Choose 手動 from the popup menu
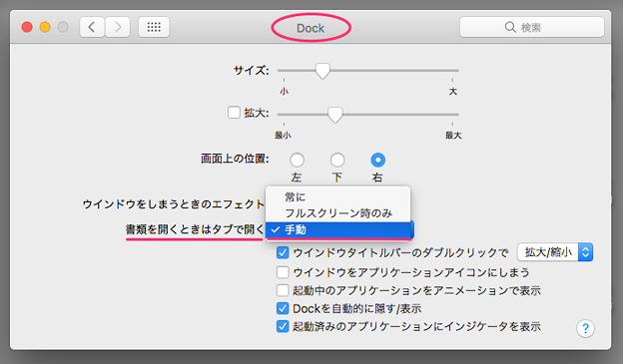The image size is (623, 364). (337, 229)
